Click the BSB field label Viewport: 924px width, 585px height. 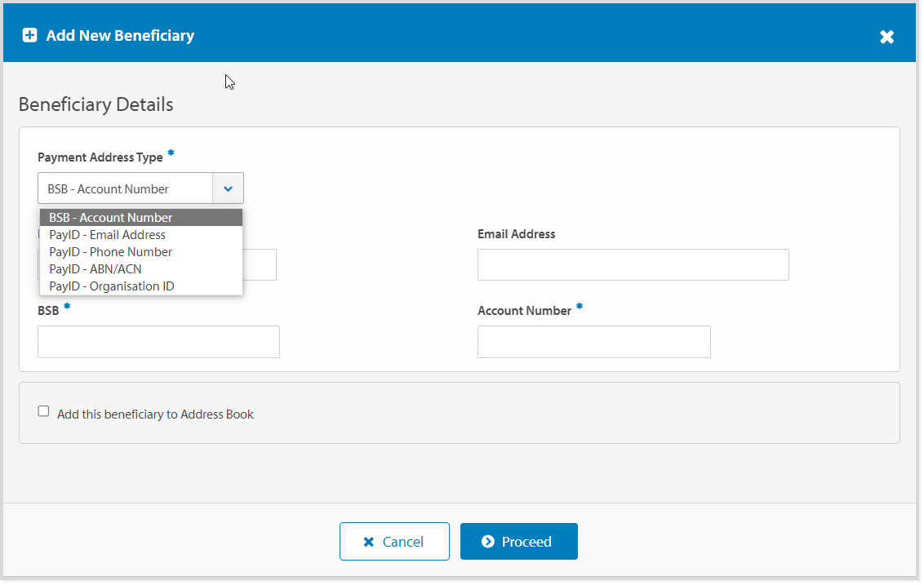48,311
